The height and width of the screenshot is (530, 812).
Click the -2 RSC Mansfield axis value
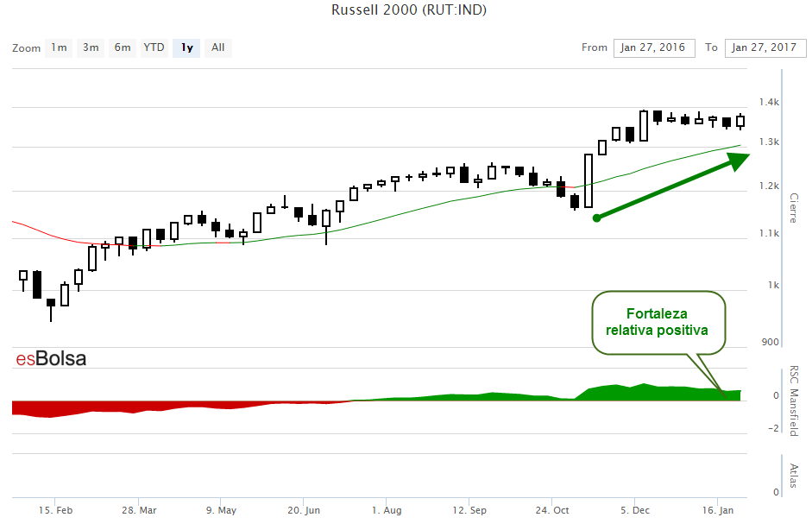click(x=773, y=428)
